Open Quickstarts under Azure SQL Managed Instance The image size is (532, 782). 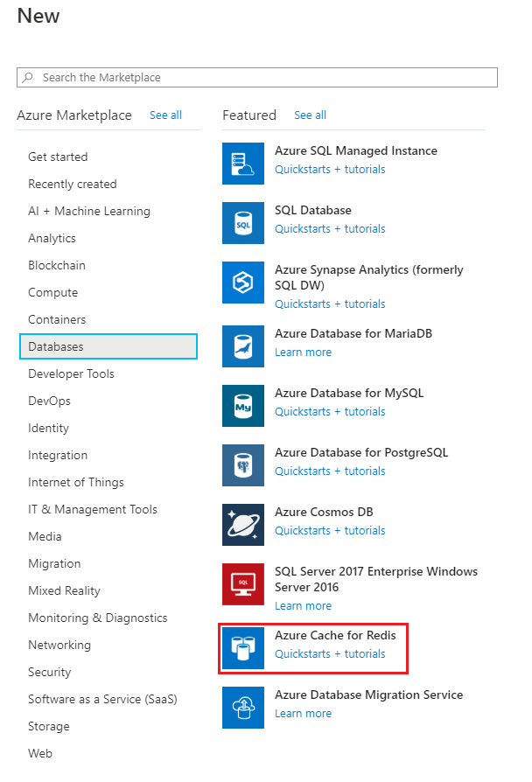click(330, 169)
